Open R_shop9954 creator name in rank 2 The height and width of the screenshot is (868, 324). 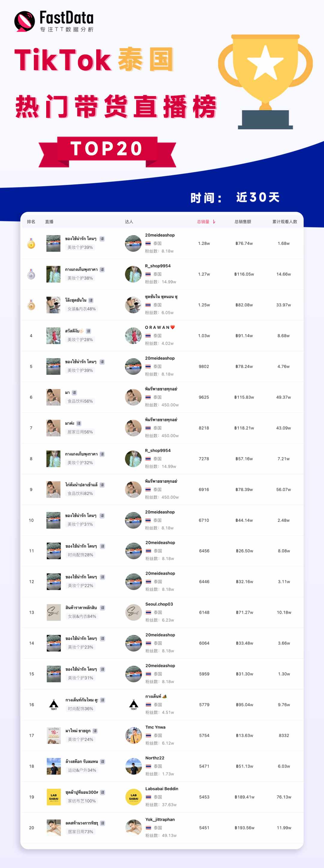(x=158, y=266)
